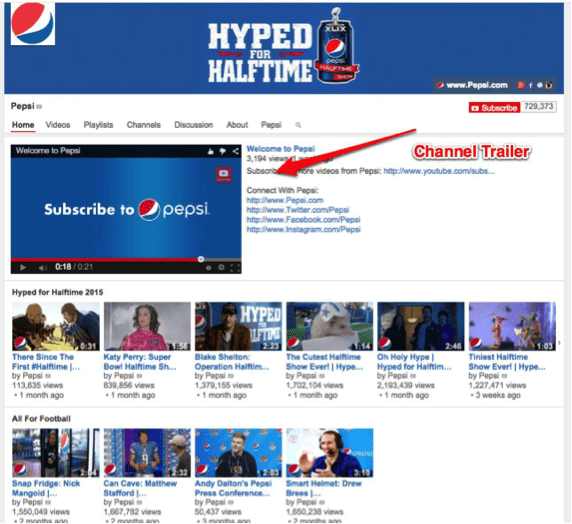This screenshot has width=572, height=524.
Task: Like the Welcome to Pepsi video
Action: click(210, 151)
